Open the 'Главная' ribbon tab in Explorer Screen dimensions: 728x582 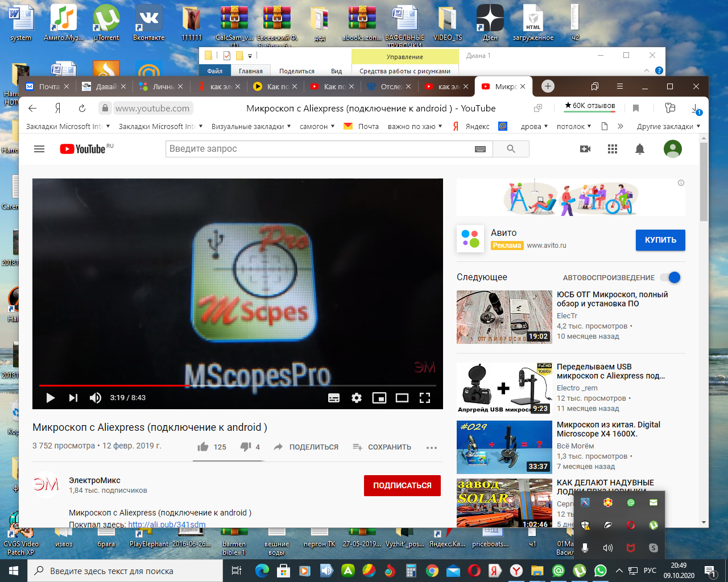coord(251,71)
